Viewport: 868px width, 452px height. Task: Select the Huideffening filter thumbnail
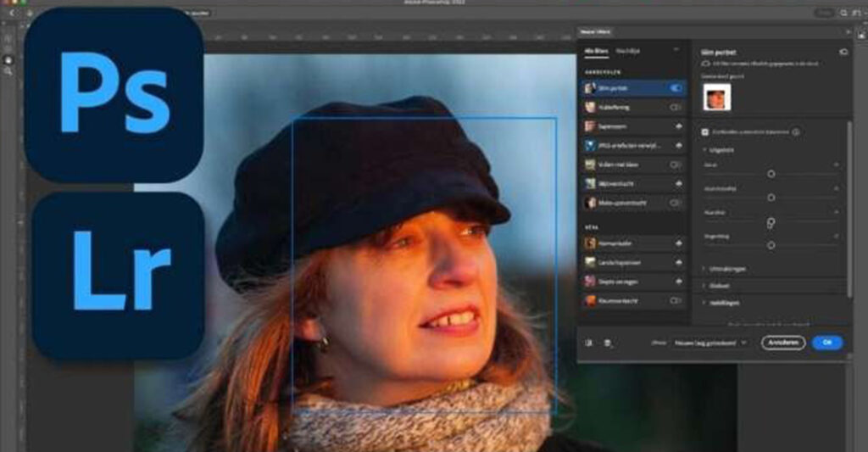[x=590, y=108]
